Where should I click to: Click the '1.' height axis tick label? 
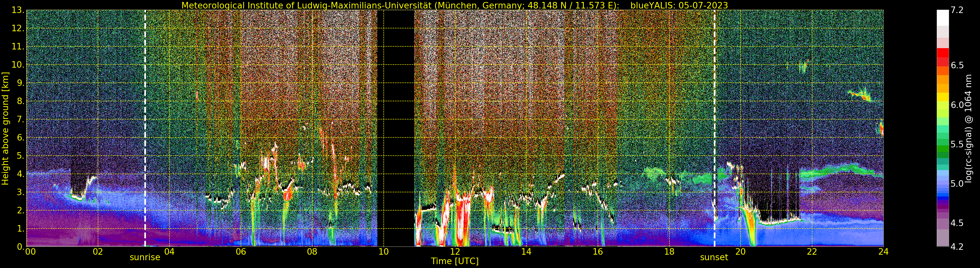(20, 228)
